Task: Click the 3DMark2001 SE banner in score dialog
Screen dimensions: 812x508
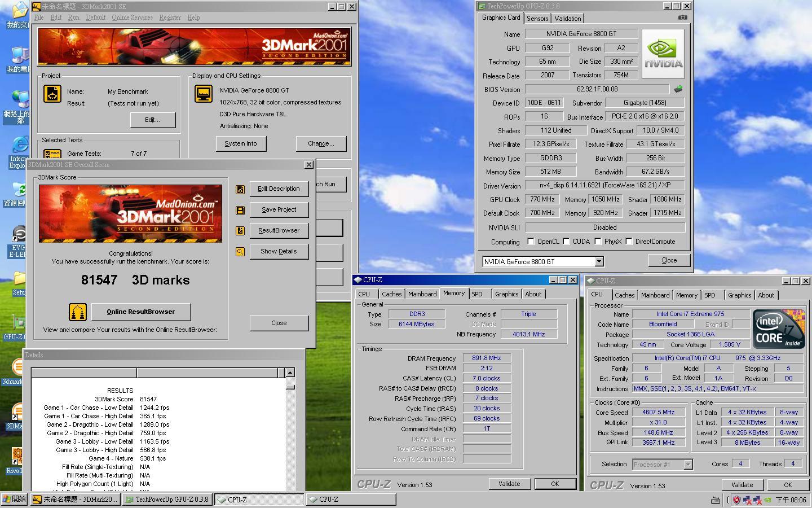Action: [x=130, y=213]
